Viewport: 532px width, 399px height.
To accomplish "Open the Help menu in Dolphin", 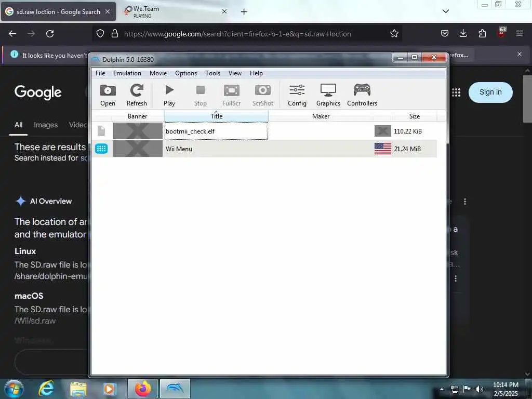I will pos(256,73).
